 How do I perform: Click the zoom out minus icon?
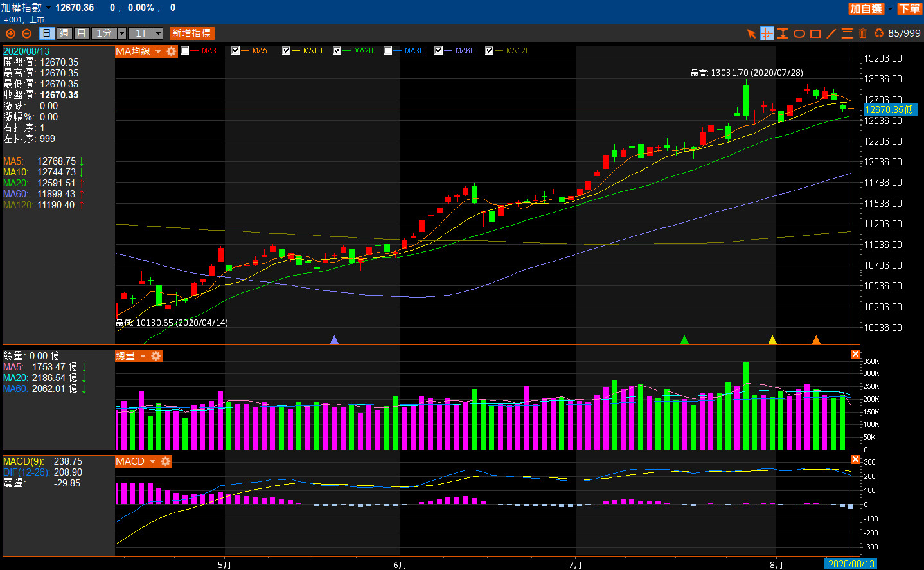click(26, 33)
